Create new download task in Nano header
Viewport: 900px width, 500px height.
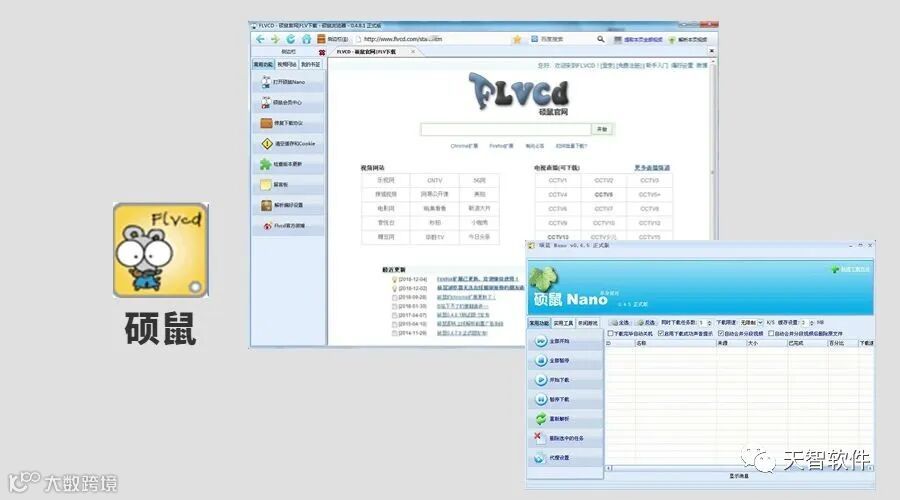851,269
